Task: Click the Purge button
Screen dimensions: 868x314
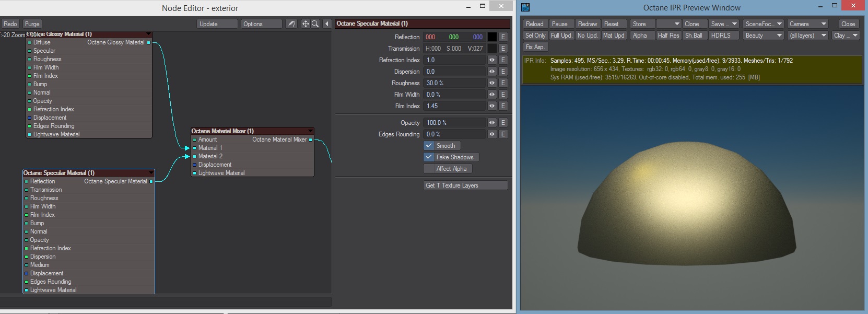Action: pyautogui.click(x=32, y=24)
